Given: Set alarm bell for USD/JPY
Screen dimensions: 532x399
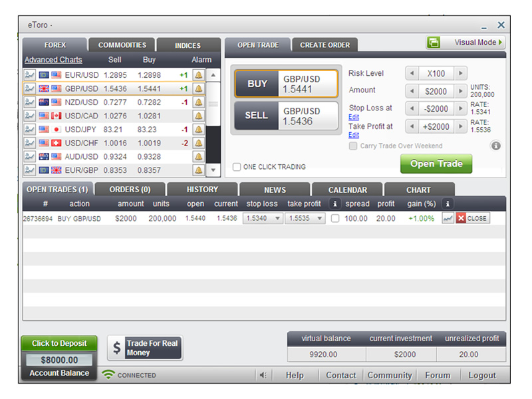Looking at the screenshot, I should tap(198, 129).
